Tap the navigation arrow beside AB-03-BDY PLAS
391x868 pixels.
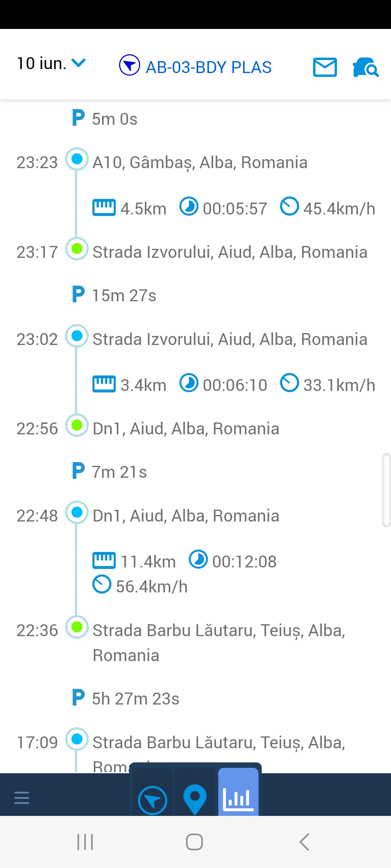pyautogui.click(x=129, y=65)
